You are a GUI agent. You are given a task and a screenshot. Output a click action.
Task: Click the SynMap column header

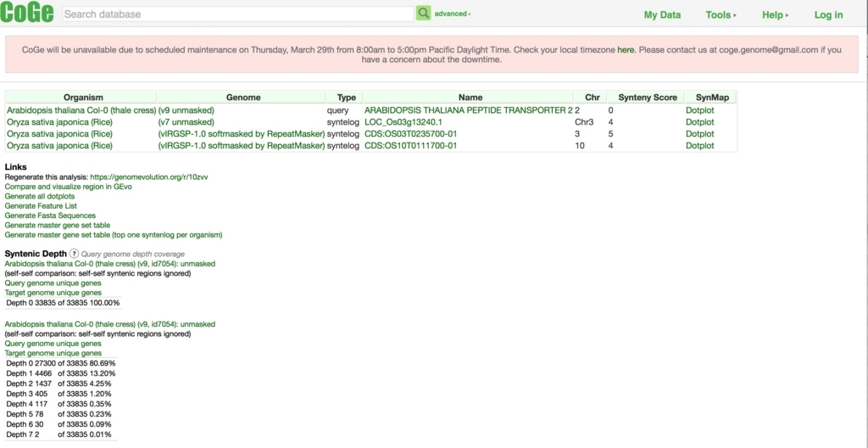(x=712, y=97)
